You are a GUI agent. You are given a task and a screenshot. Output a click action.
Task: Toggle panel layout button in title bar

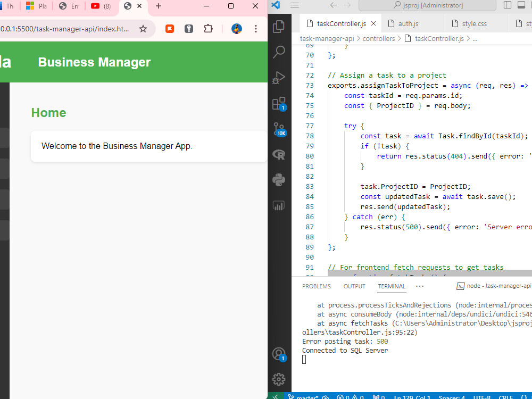tap(521, 5)
